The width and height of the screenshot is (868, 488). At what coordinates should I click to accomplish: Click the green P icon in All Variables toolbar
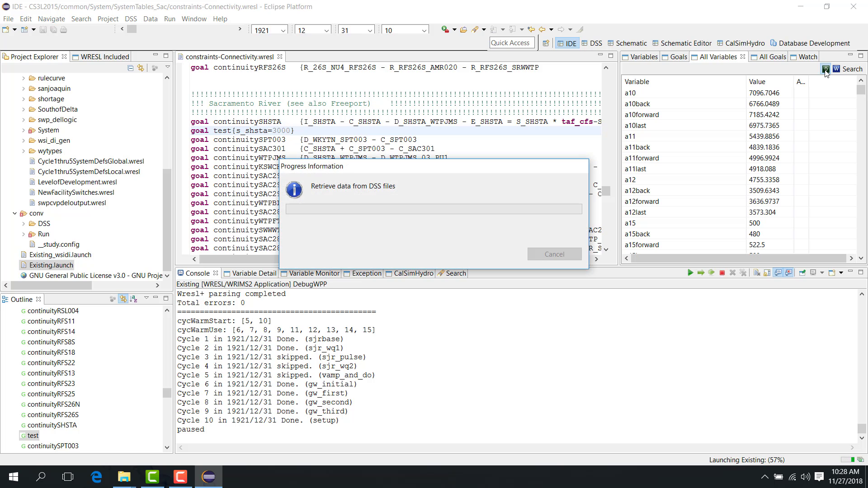[x=826, y=69]
